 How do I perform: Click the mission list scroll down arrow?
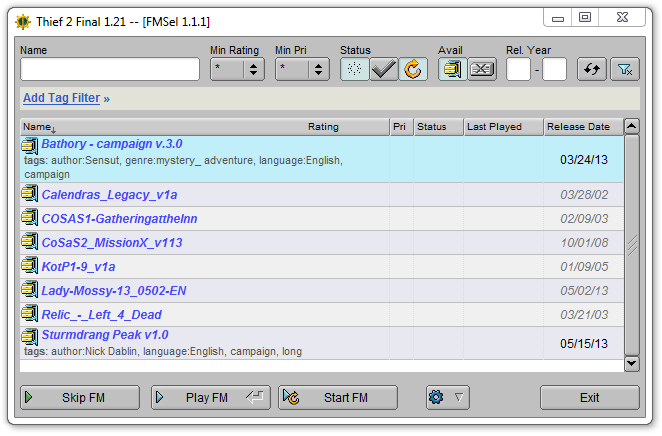pyautogui.click(x=632, y=363)
